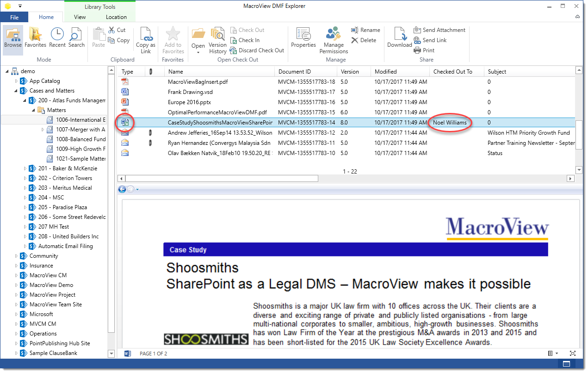Click the Print button

point(424,50)
